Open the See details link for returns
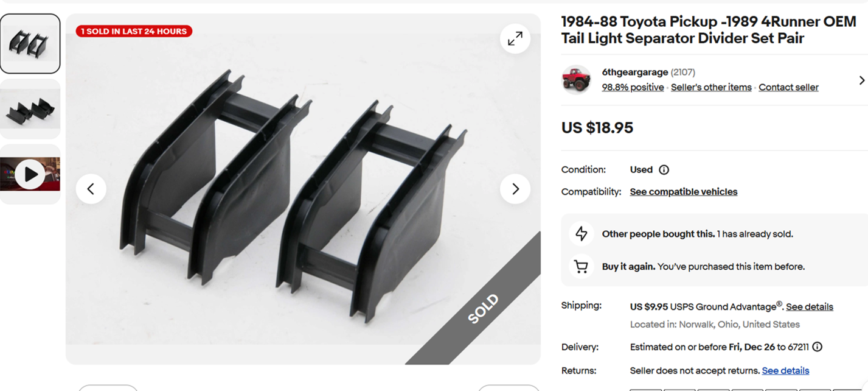This screenshot has width=868, height=391. pyautogui.click(x=785, y=371)
